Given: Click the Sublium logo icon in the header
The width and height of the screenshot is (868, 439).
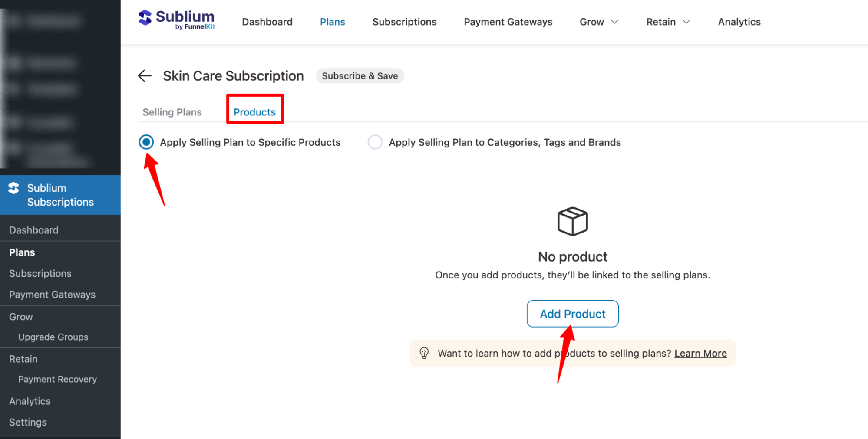Looking at the screenshot, I should point(145,19).
